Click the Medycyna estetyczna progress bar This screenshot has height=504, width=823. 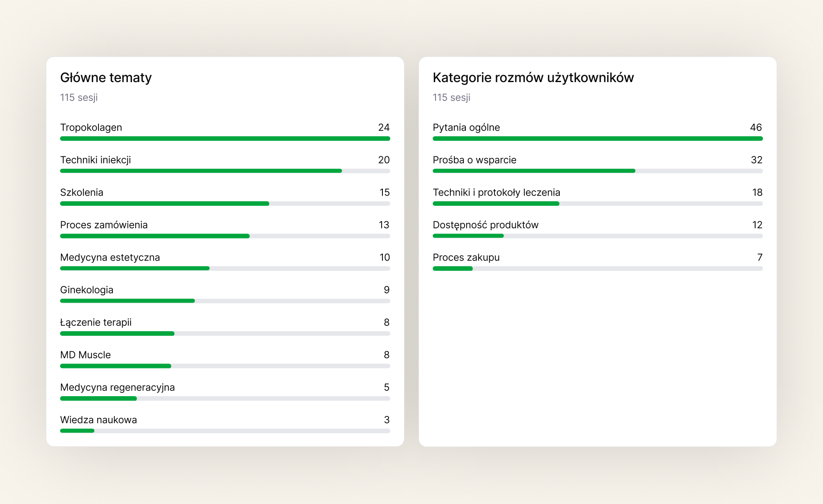point(225,268)
